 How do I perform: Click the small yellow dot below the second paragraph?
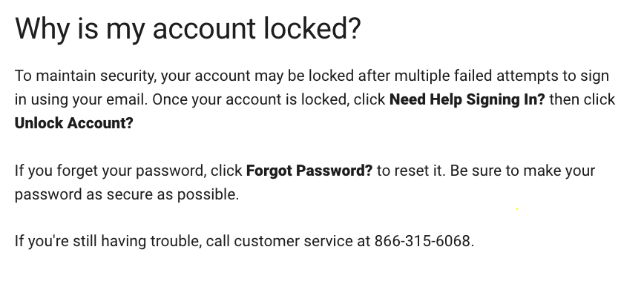point(517,209)
